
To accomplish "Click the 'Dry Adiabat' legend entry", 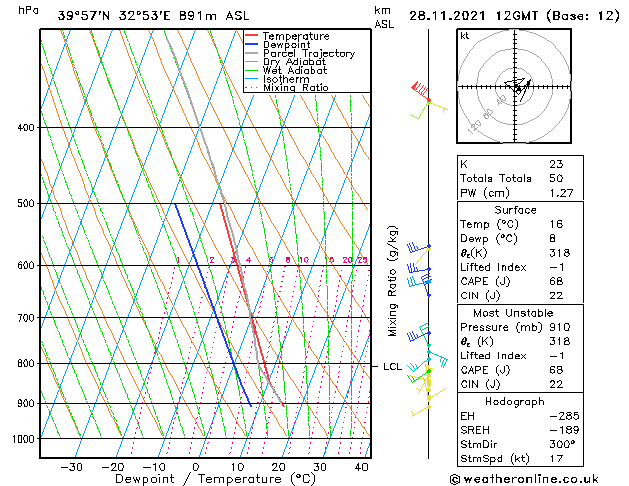I will tap(294, 62).
